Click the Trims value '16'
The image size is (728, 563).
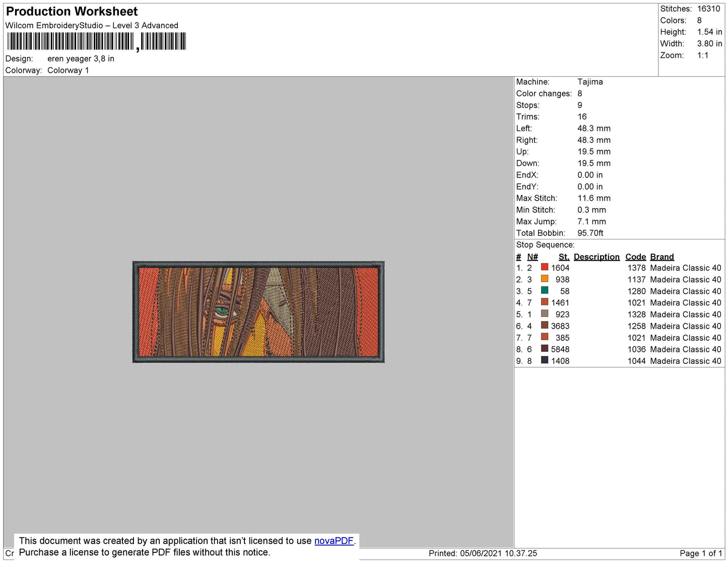click(582, 116)
